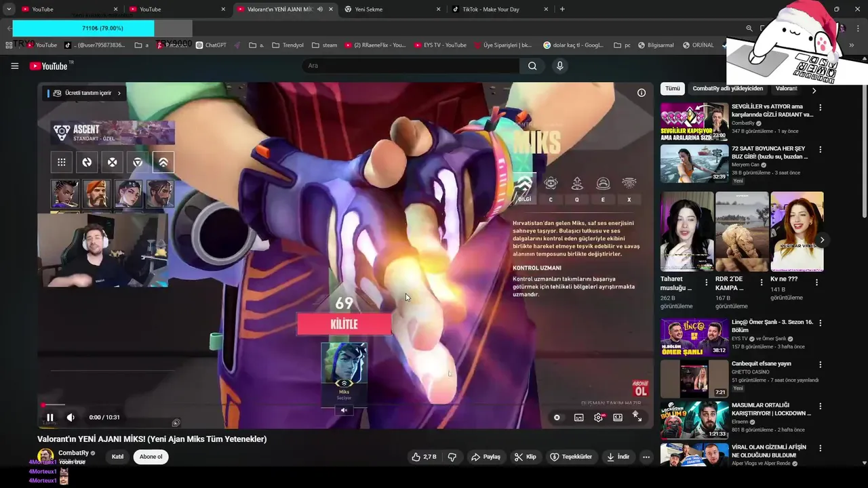Open the video info card icon

click(x=641, y=93)
